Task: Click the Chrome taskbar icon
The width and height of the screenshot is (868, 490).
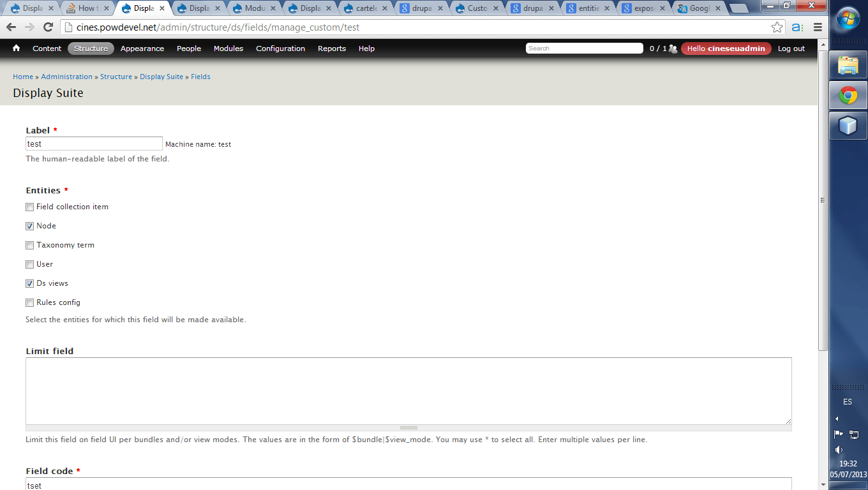Action: click(848, 96)
